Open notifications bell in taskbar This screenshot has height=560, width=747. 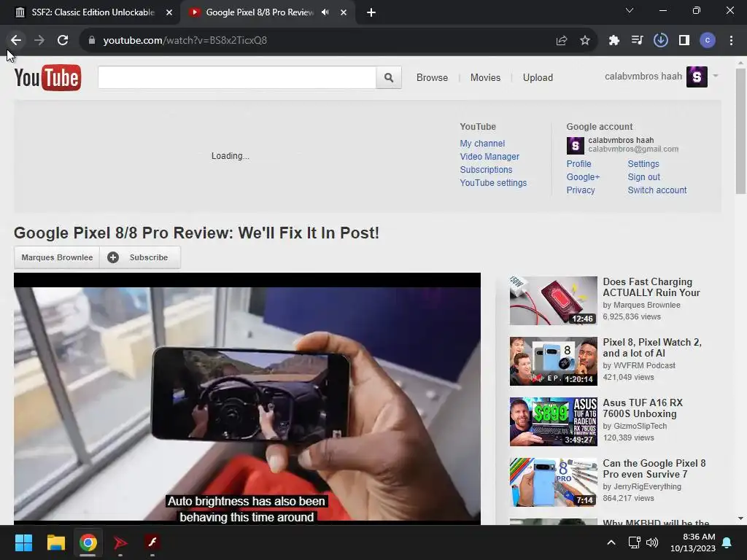tap(727, 542)
